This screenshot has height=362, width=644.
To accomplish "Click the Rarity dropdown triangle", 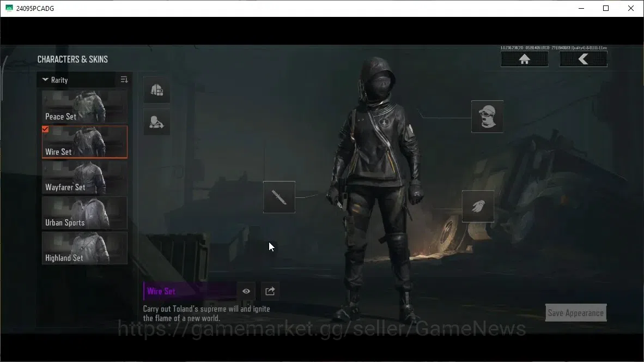I will (x=45, y=80).
